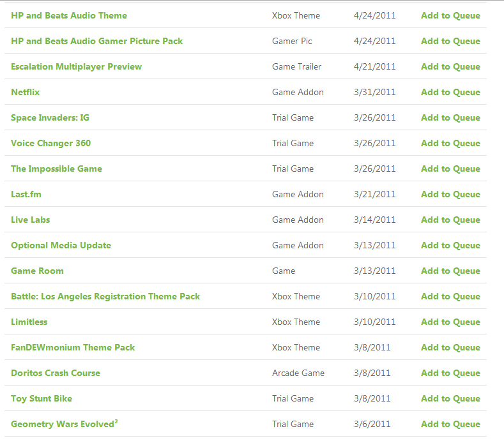
Task: Add Netflix to queue
Action: 450,92
